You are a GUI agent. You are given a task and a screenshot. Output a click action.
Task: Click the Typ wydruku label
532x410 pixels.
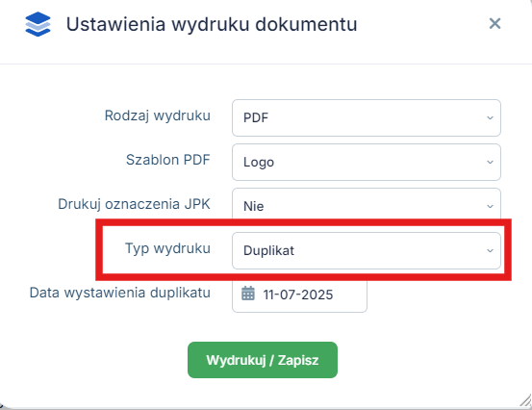(167, 248)
